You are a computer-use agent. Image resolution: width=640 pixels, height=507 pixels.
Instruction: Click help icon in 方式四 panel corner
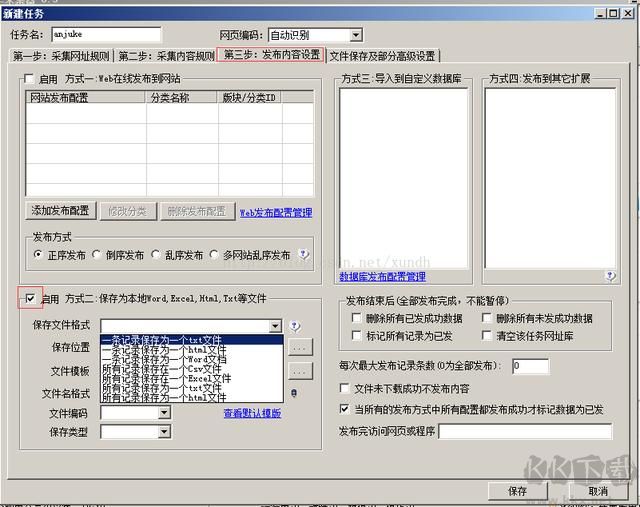(610, 276)
